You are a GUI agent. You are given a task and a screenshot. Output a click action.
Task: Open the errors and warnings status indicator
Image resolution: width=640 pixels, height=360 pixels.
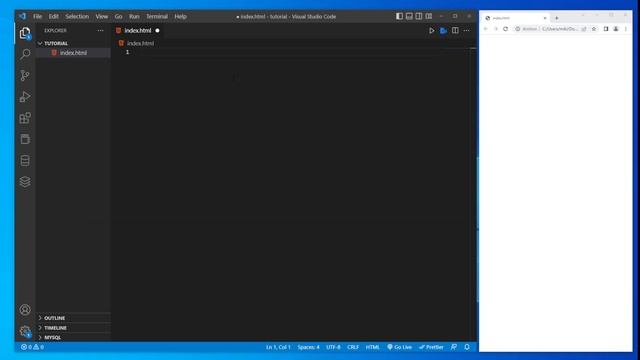(x=32, y=347)
